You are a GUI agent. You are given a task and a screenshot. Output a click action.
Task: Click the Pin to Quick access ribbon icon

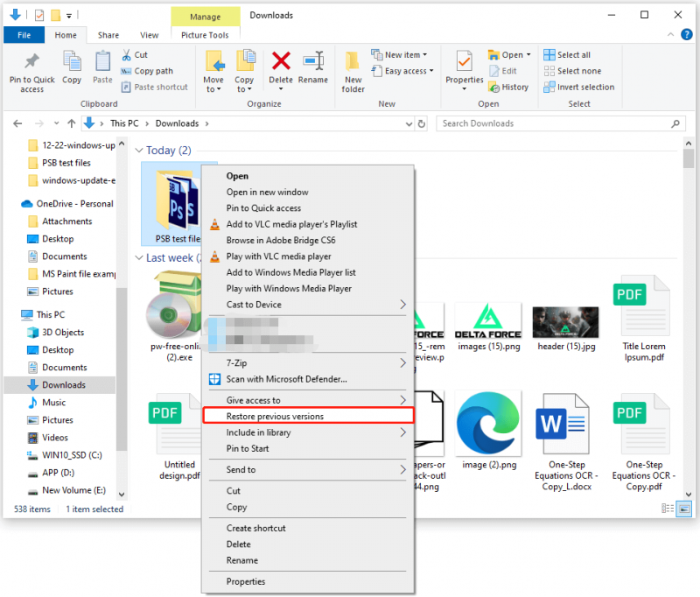[31, 61]
